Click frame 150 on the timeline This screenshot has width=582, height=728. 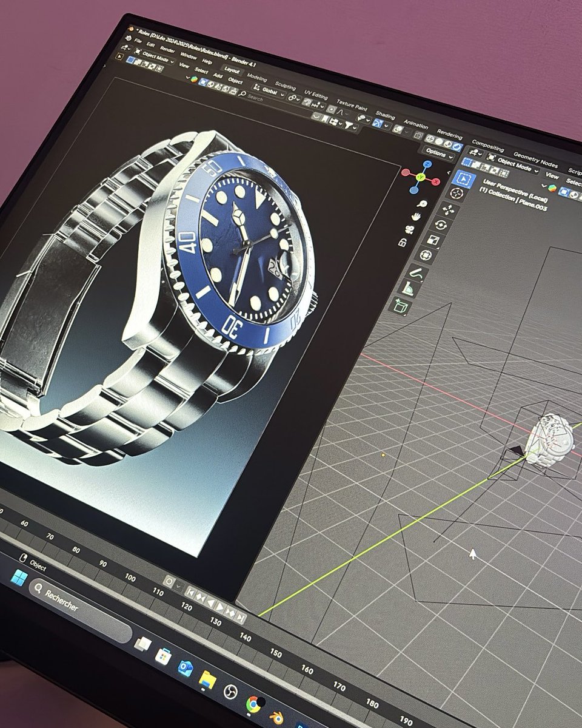click(x=275, y=653)
